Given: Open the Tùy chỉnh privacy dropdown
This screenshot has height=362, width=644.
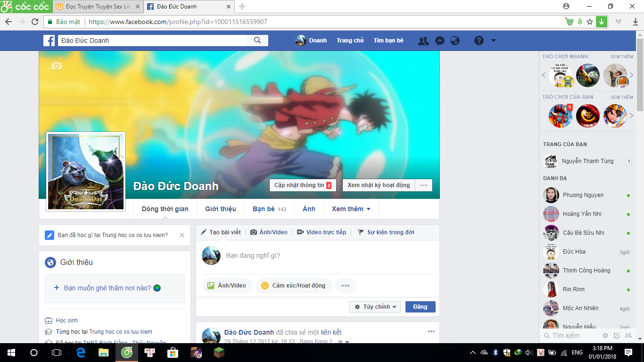Looking at the screenshot, I should 375,307.
